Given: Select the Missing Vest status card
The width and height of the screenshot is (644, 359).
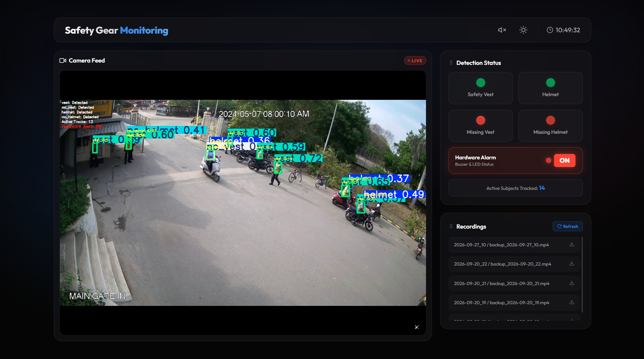Looking at the screenshot, I should click(480, 126).
